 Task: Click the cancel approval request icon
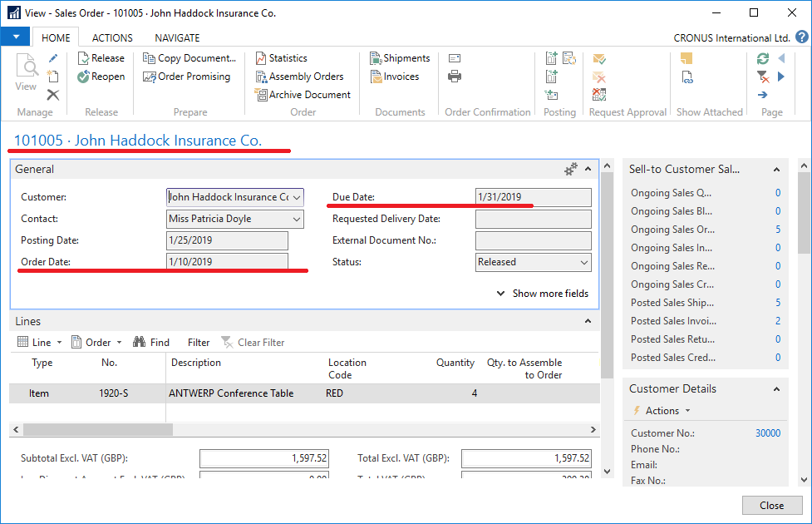599,77
